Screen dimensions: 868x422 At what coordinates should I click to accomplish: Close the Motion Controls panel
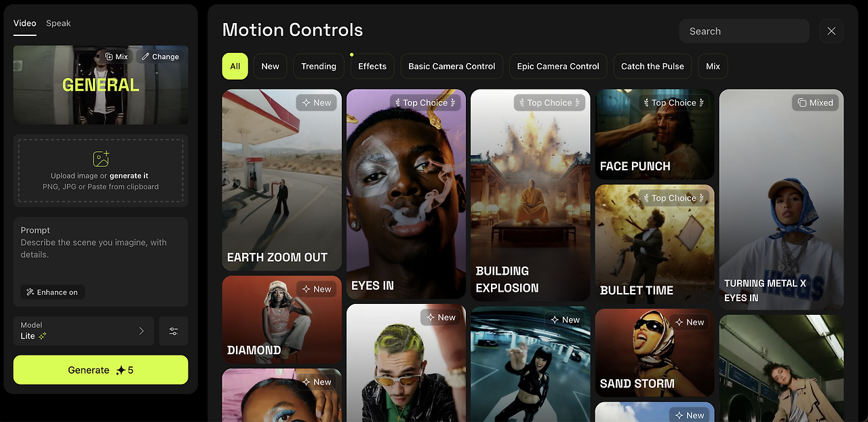[x=831, y=31]
